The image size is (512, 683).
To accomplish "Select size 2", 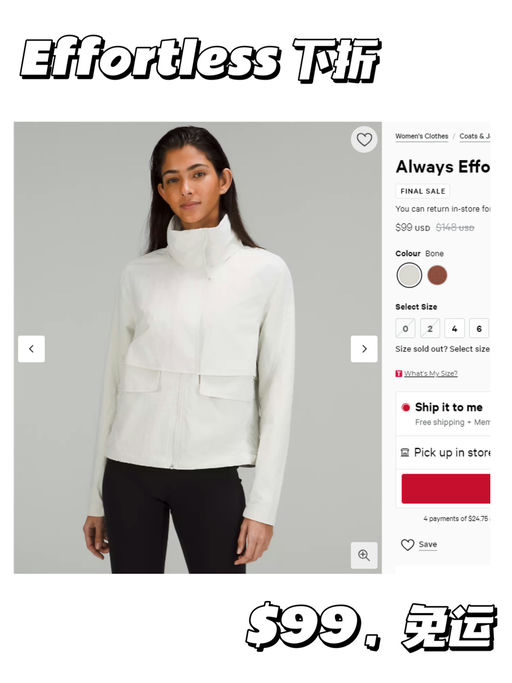I will 430,328.
